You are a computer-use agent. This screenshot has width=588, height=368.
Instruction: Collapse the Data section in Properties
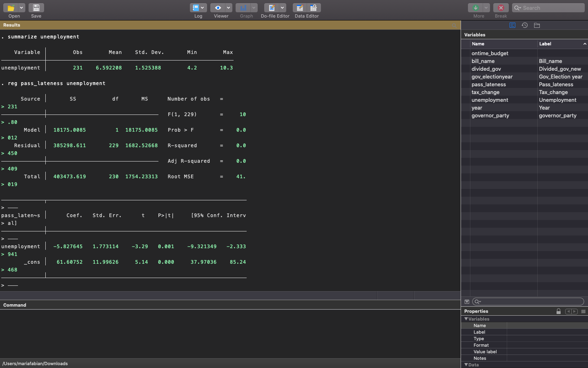click(x=466, y=365)
